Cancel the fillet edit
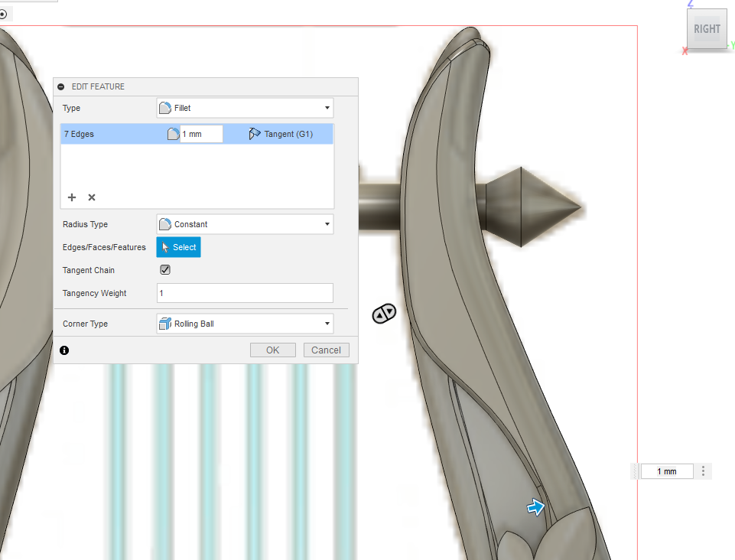 pos(327,350)
